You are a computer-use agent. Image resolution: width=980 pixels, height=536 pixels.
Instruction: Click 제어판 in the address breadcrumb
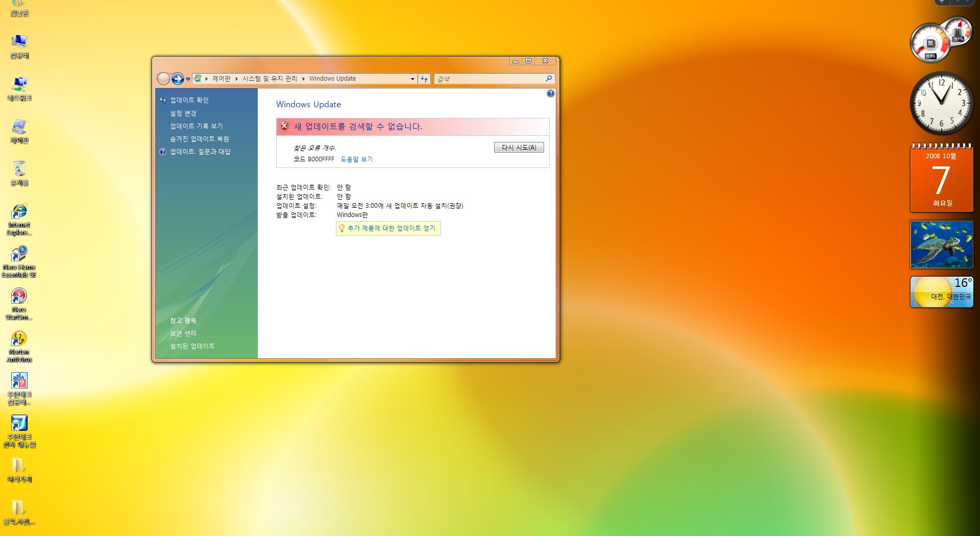coord(221,79)
